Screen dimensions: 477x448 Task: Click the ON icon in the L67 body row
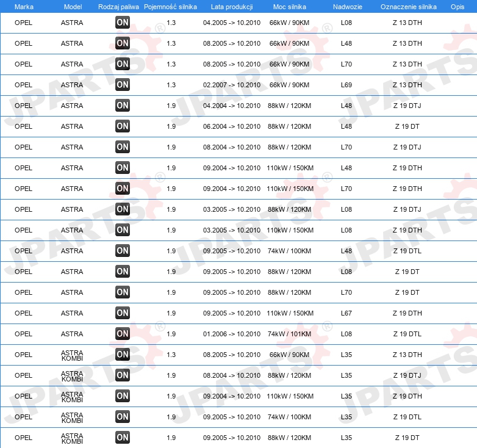[123, 313]
